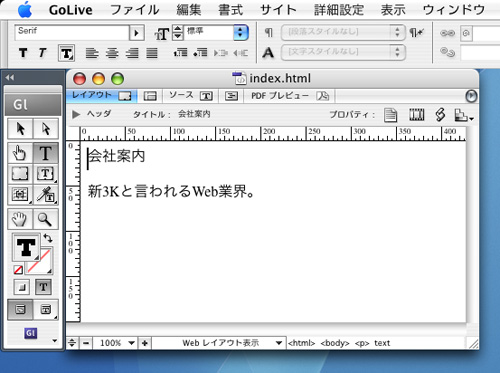This screenshot has height=373, width=500.
Task: Select the black arrow Selection tool
Action: (20, 129)
